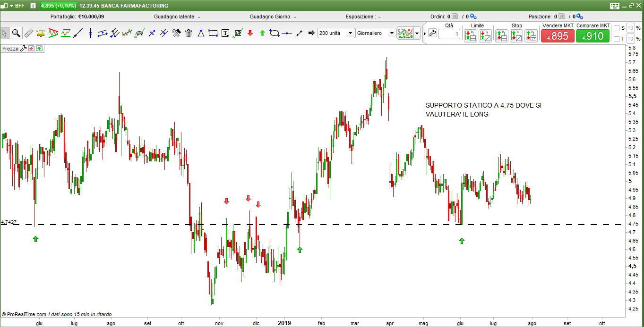Select the rectangle drawing tool
This screenshot has height=327, width=644.
click(213, 33)
